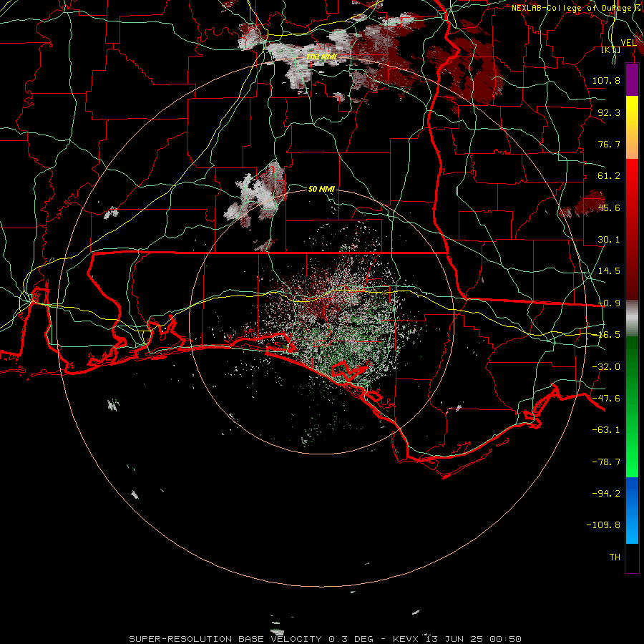The image size is (644, 644).
Task: Click the -94.2 value on the velocity scale
Action: (x=606, y=494)
